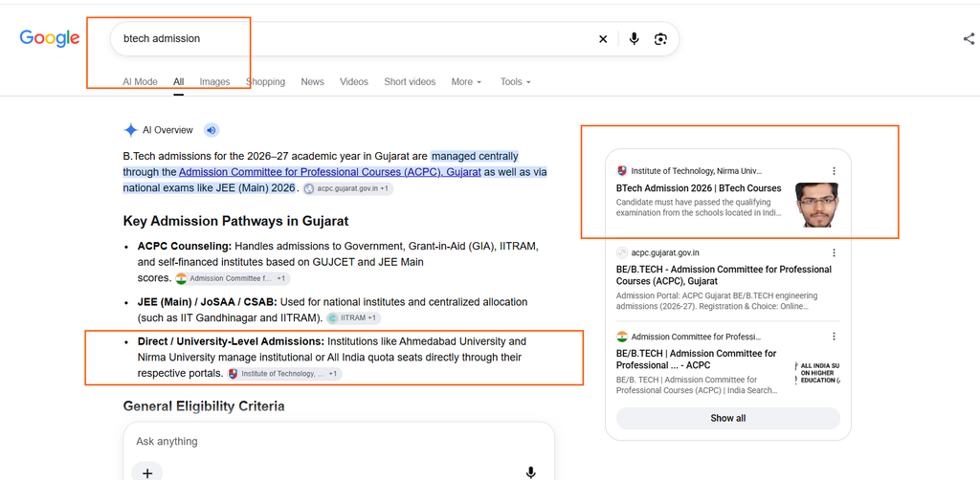980x480 pixels.
Task: Switch to Short videos tab
Action: click(410, 82)
